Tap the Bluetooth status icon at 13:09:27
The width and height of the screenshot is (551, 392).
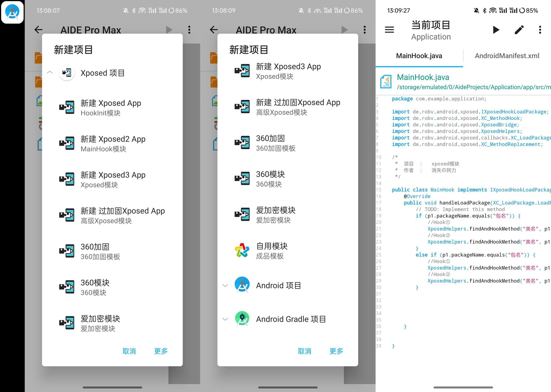(485, 10)
